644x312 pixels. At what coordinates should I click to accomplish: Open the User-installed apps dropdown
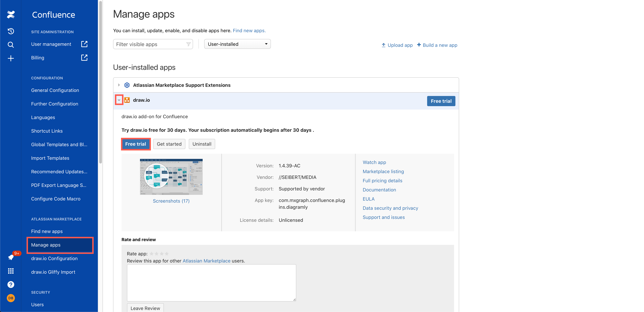[x=237, y=44]
